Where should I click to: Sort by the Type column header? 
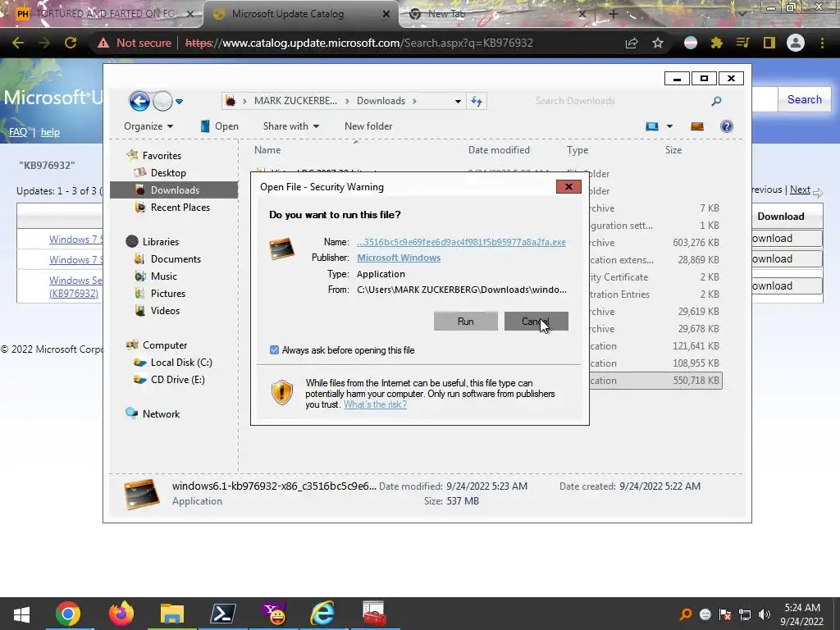tap(577, 150)
